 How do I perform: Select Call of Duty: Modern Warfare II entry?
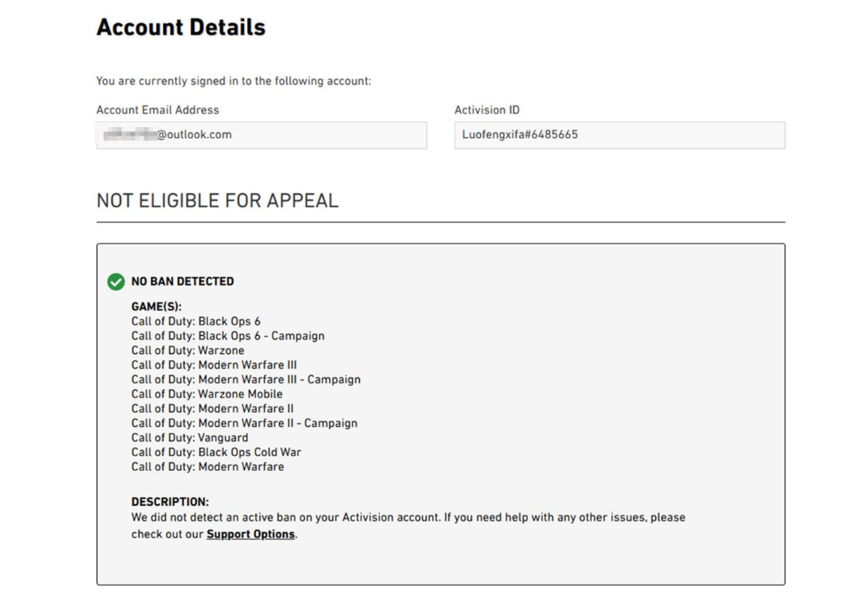213,408
